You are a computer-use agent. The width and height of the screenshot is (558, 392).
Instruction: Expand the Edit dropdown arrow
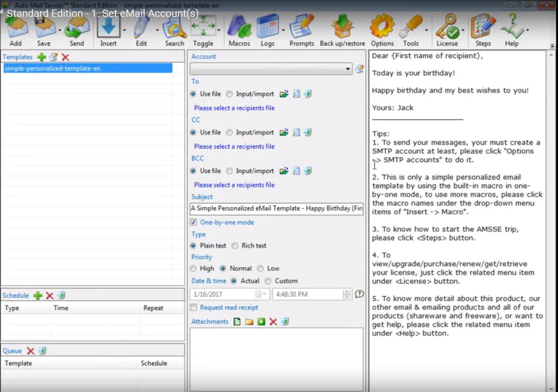(x=158, y=30)
